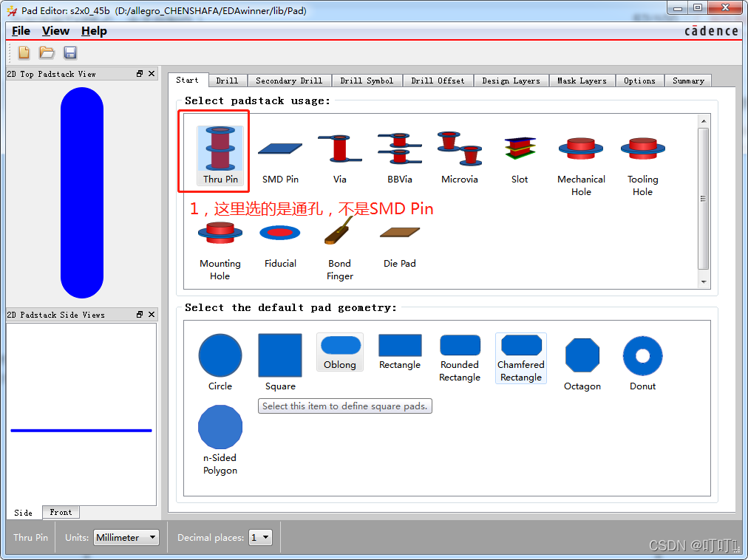Switch to the Options tab
The height and width of the screenshot is (560, 748).
(639, 81)
